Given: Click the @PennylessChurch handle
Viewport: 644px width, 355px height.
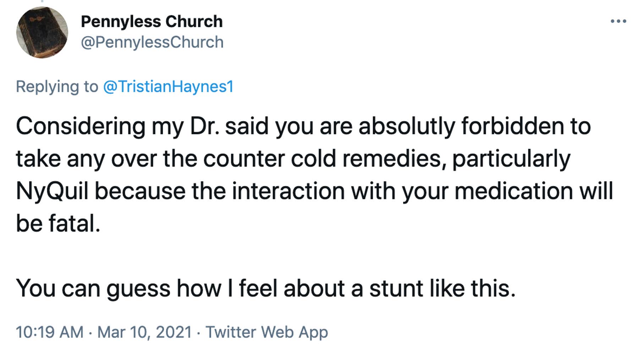Looking at the screenshot, I should coord(152,42).
